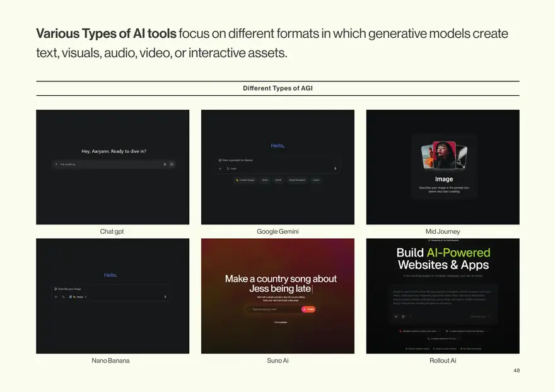This screenshot has width=555, height=392.
Task: Click the Nano Banana microphone icon
Action: coord(165,297)
